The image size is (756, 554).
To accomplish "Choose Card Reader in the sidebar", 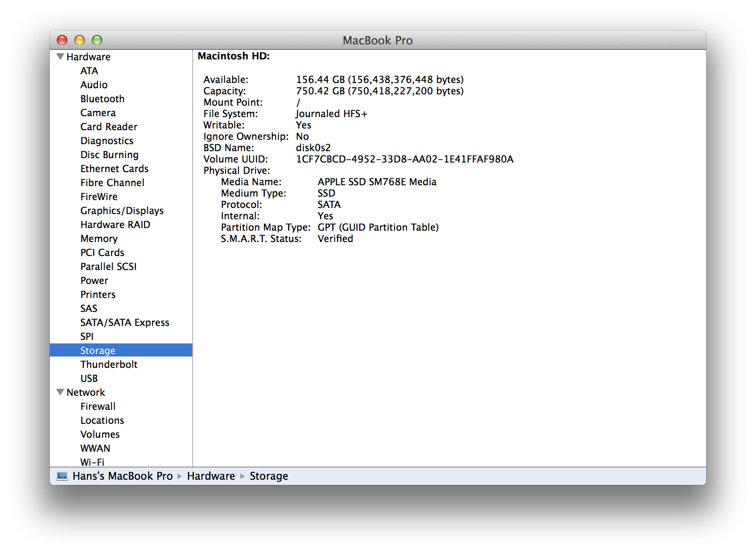I will pos(109,127).
